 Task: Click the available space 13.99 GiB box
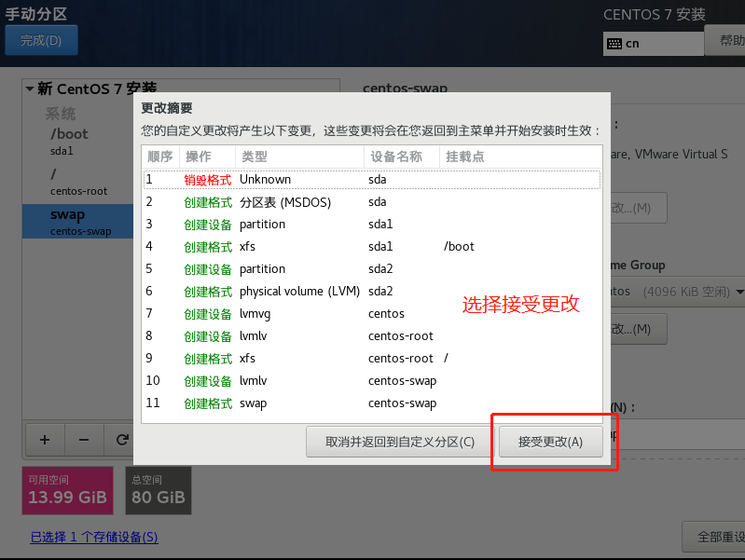pyautogui.click(x=67, y=490)
